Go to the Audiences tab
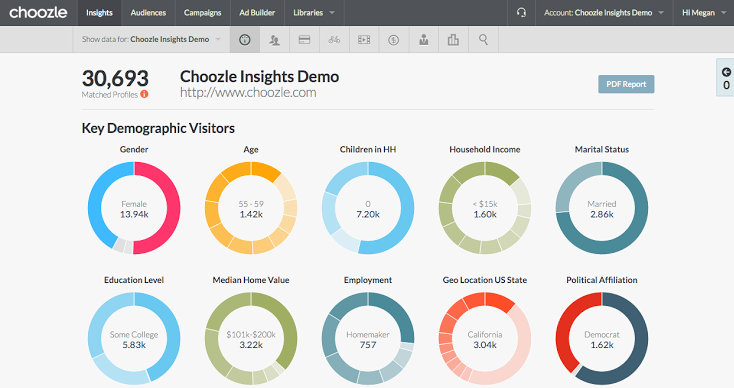Viewport: 734px width, 388px height. 148,13
